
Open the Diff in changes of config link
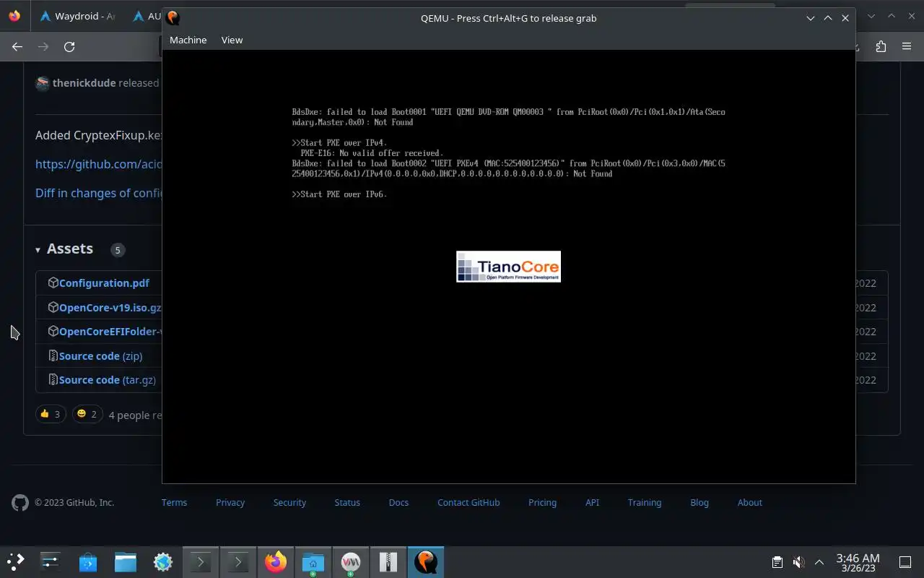(x=98, y=193)
